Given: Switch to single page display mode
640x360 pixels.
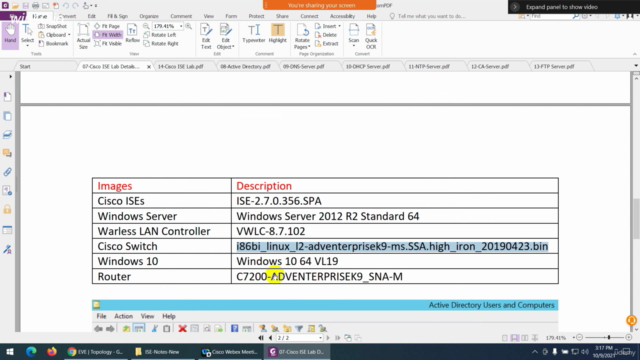Looking at the screenshot, I should point(505,338).
